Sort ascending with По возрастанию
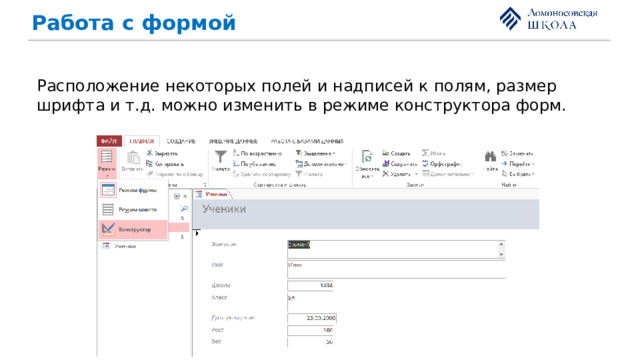The width and height of the screenshot is (640, 360). click(x=258, y=153)
